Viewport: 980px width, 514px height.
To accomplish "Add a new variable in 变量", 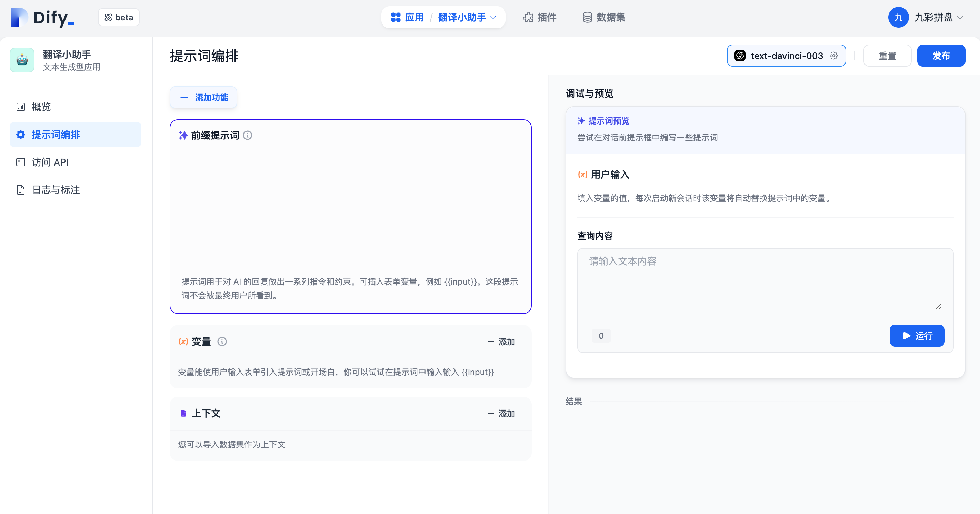I will [x=501, y=342].
